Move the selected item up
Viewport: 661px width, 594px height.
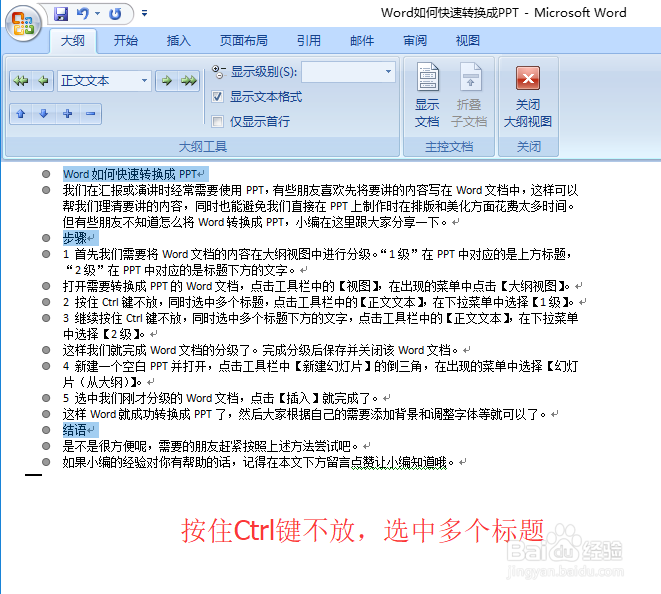pos(21,114)
